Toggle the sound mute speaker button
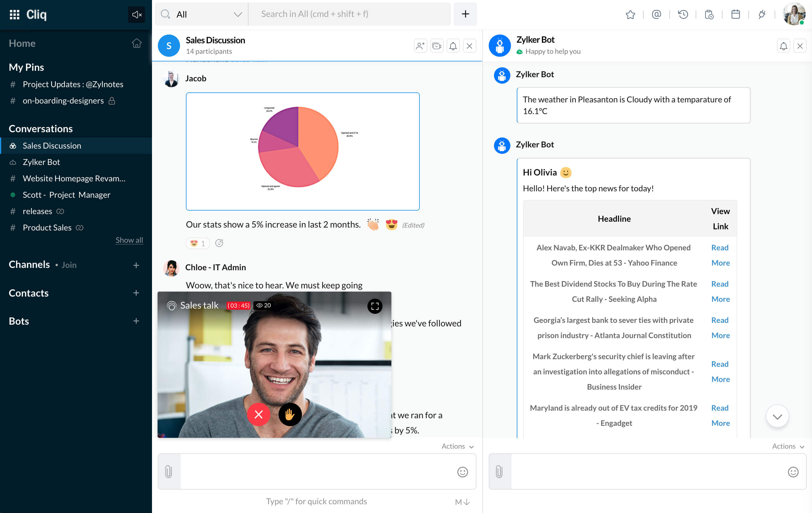The width and height of the screenshot is (812, 513). click(136, 15)
